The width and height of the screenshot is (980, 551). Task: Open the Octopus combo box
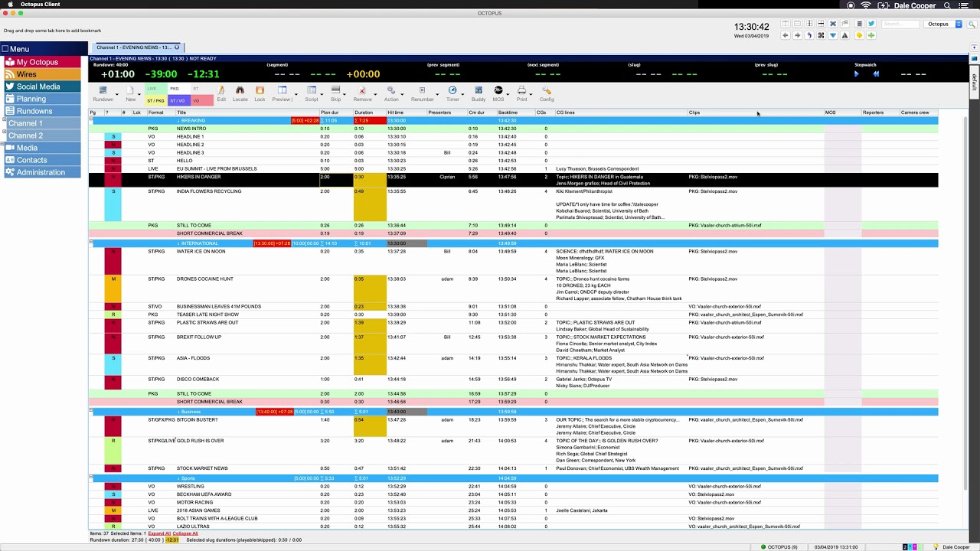942,24
